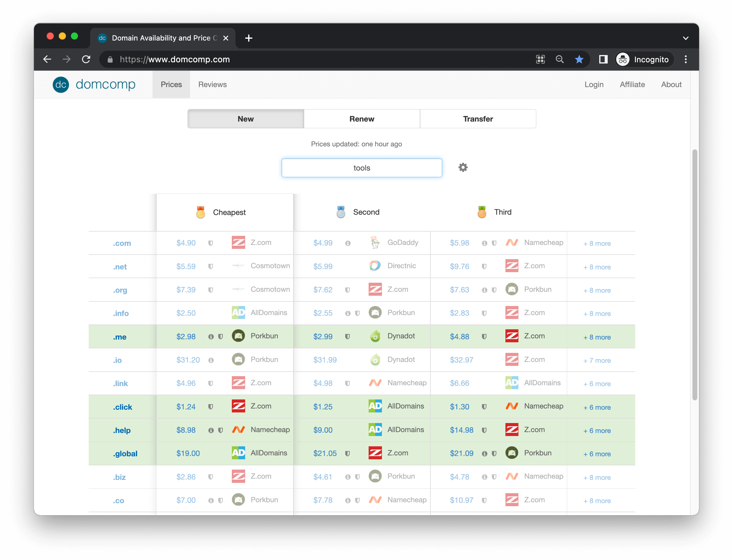Click Namecheap logo in .com row
The width and height of the screenshot is (733, 560).
coord(511,242)
